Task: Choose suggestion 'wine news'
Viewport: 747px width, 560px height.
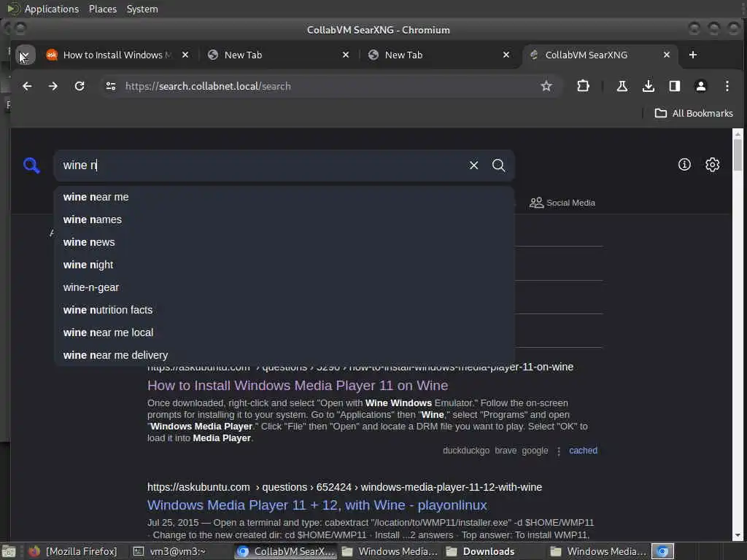Action: 284,242
